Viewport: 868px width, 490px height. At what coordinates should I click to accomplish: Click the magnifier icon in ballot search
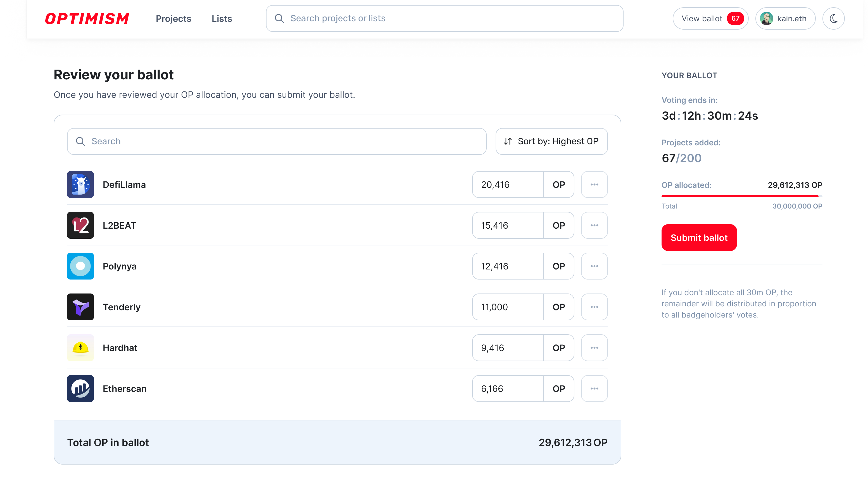tap(80, 141)
